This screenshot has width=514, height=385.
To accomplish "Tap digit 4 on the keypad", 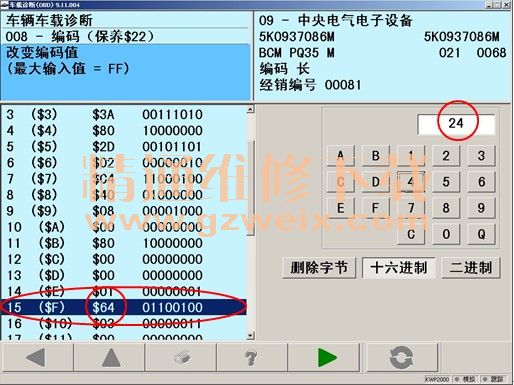I will coord(411,182).
